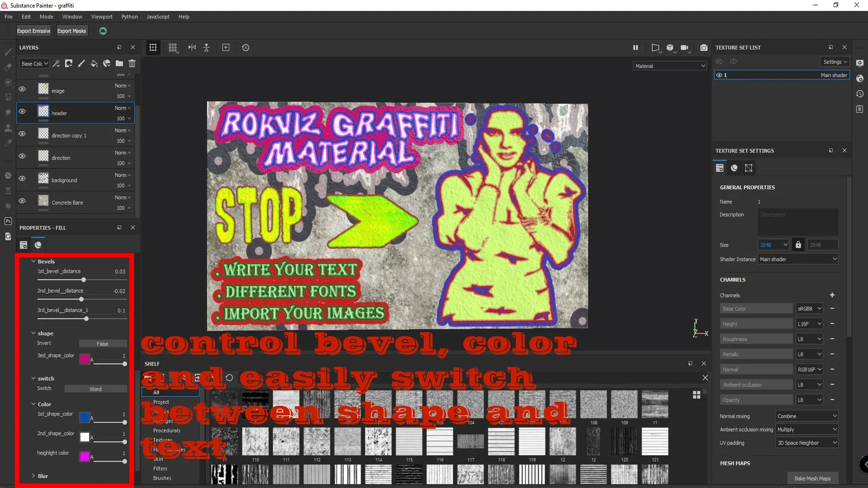Open the Smart material icon in Layers toolbar
Image resolution: width=868 pixels, height=488 pixels.
click(107, 63)
